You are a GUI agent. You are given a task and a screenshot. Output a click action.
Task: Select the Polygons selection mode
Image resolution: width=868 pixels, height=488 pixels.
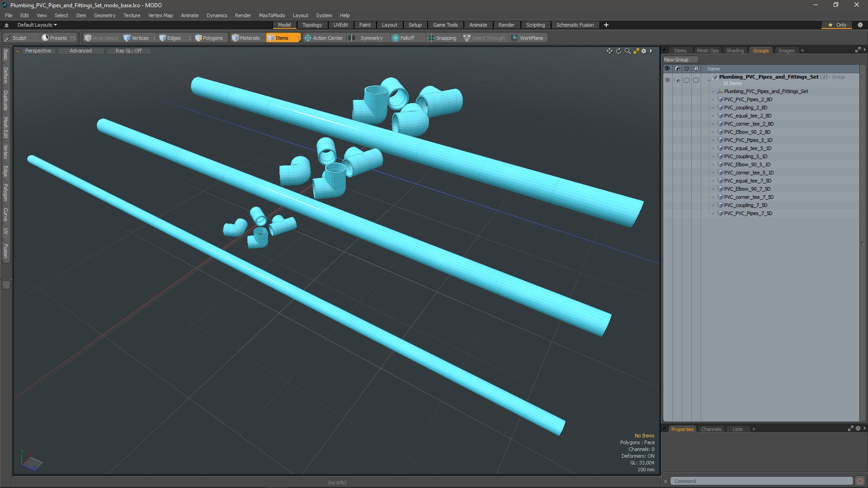pyautogui.click(x=209, y=38)
